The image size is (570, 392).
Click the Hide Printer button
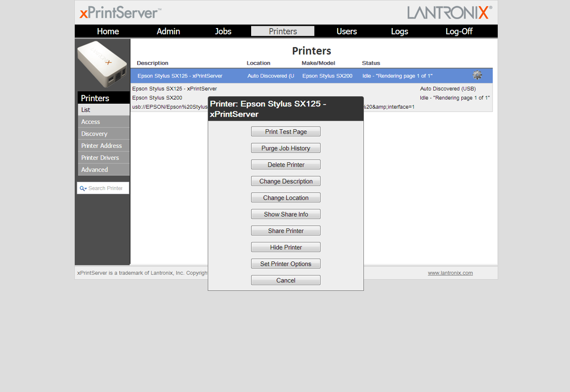(286, 247)
